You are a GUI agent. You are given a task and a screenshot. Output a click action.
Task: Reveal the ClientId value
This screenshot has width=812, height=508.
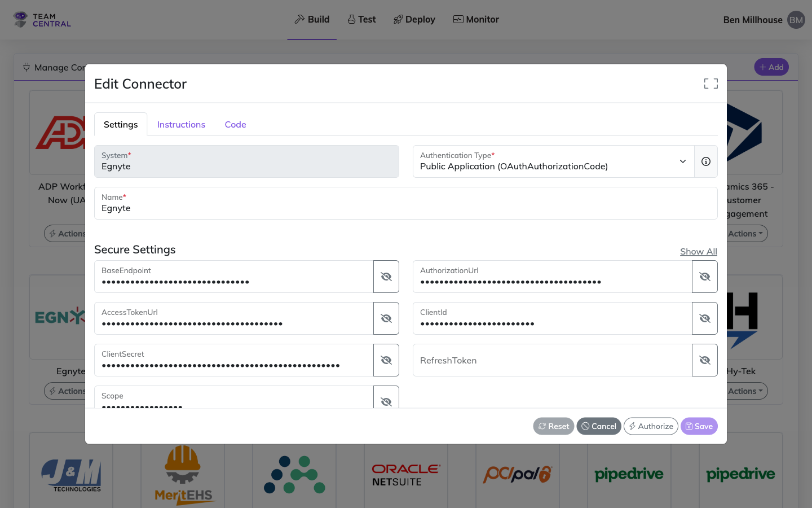[705, 318]
